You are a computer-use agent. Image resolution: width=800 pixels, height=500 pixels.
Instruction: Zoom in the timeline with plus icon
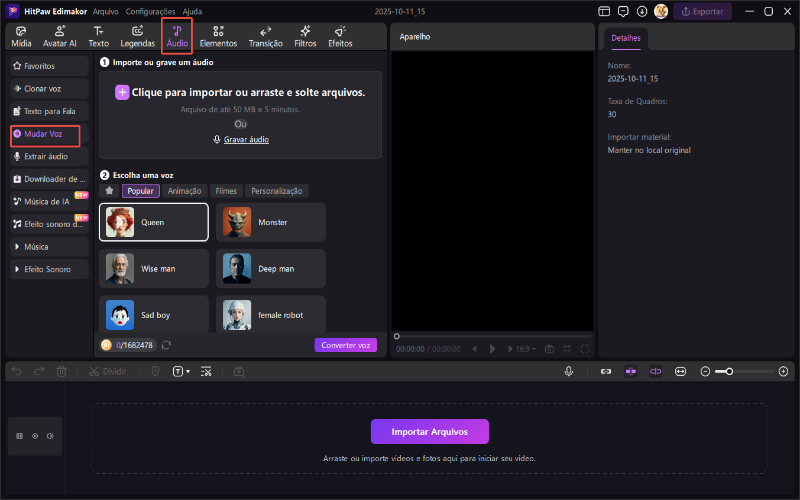784,371
